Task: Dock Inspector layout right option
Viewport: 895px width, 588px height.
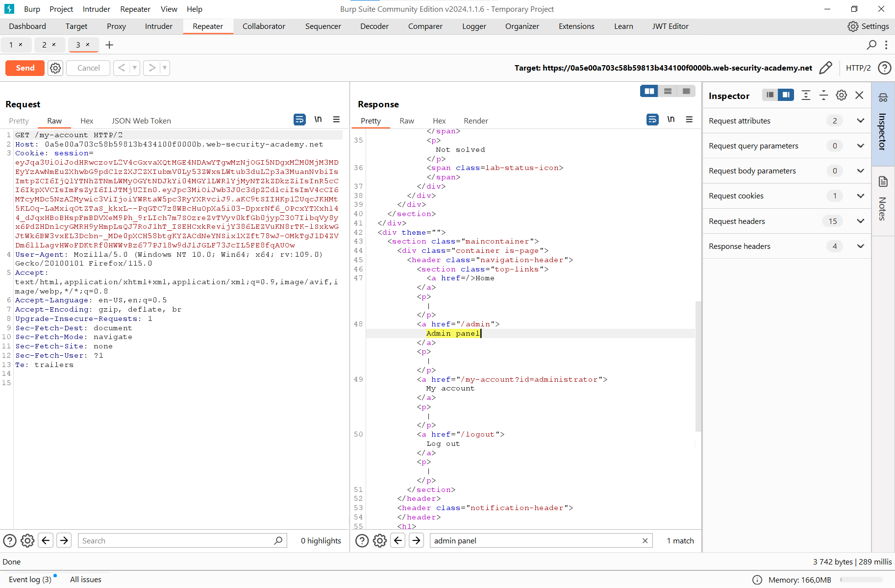Action: pyautogui.click(x=786, y=95)
